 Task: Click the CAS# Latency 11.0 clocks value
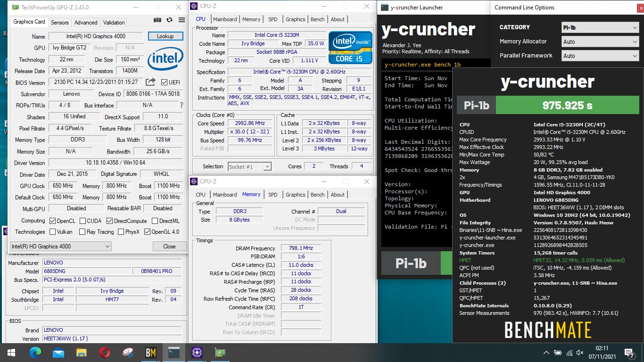point(301,265)
